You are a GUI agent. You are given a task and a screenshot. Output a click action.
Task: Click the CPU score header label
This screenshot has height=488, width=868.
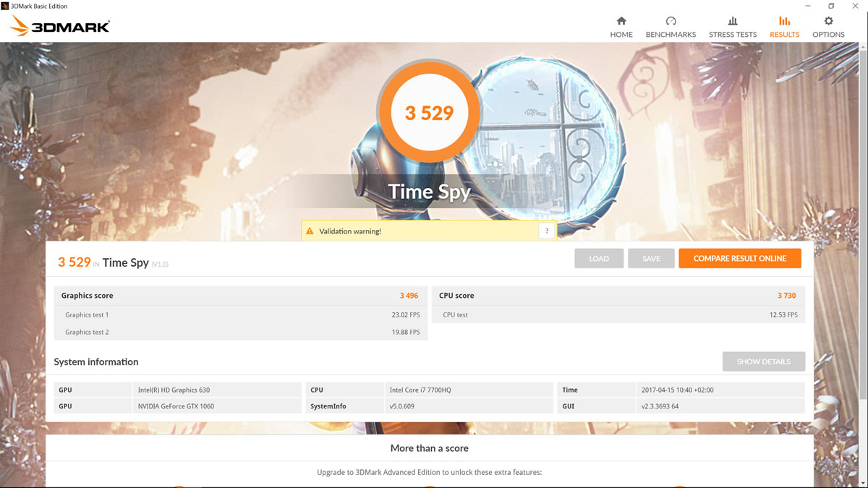click(x=456, y=296)
